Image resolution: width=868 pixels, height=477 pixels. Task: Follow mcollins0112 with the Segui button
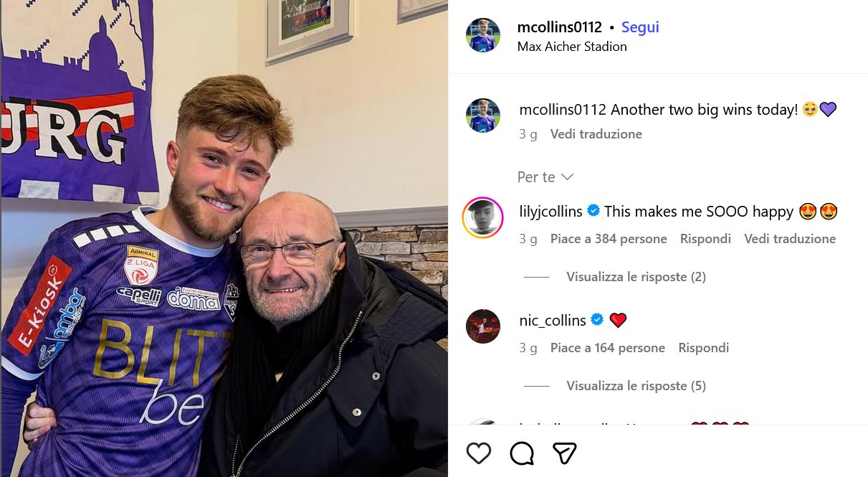(640, 27)
